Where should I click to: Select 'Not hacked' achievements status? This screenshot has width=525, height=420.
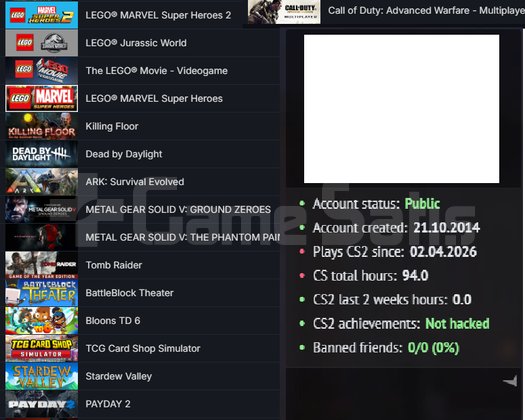coord(457,324)
